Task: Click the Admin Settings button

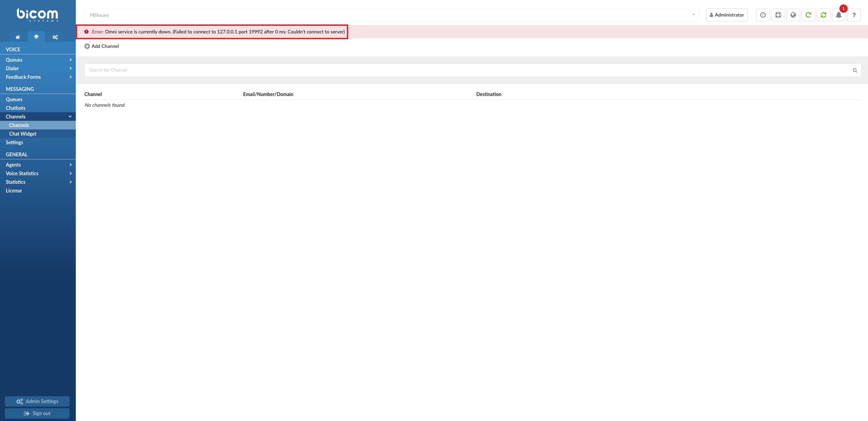Action: [37, 401]
